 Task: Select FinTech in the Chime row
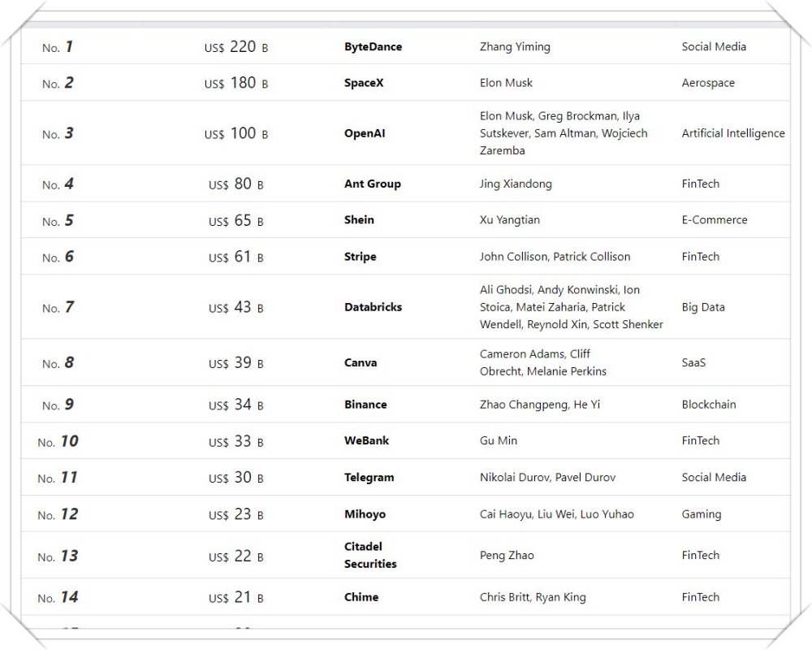[x=700, y=597]
